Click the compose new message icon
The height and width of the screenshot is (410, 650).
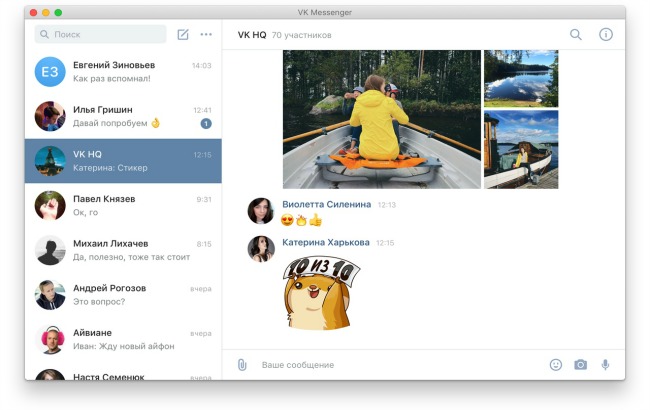pyautogui.click(x=182, y=34)
